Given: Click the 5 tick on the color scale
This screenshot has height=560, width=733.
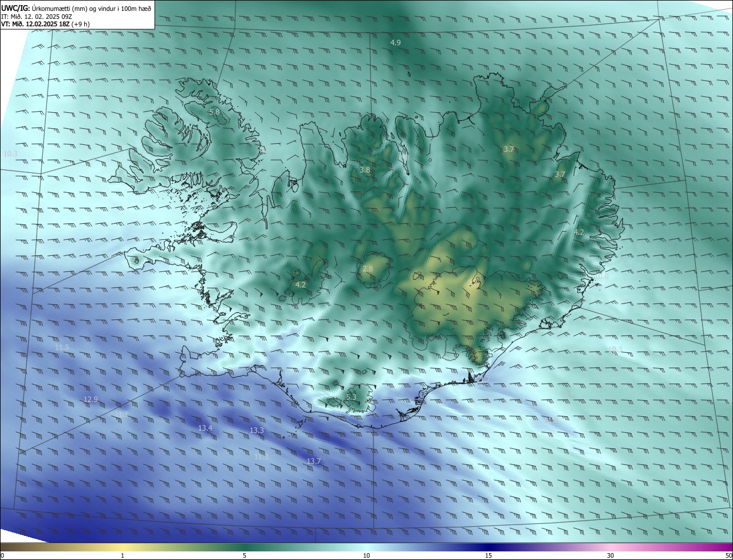Looking at the screenshot, I should 245,555.
